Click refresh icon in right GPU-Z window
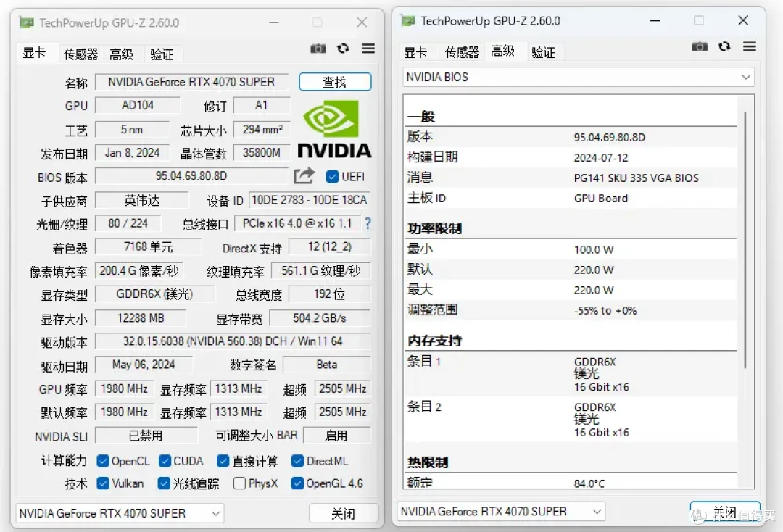 pos(724,46)
